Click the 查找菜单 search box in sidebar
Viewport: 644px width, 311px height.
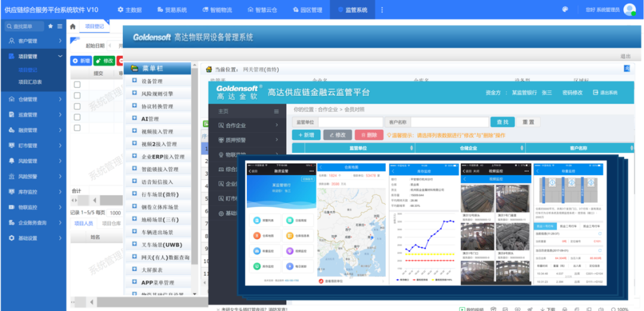24,26
